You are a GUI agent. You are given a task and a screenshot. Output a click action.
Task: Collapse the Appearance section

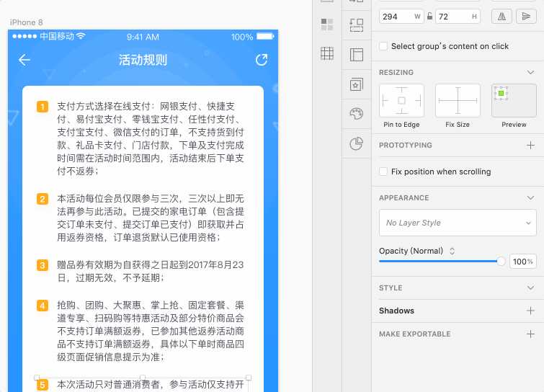pos(530,197)
